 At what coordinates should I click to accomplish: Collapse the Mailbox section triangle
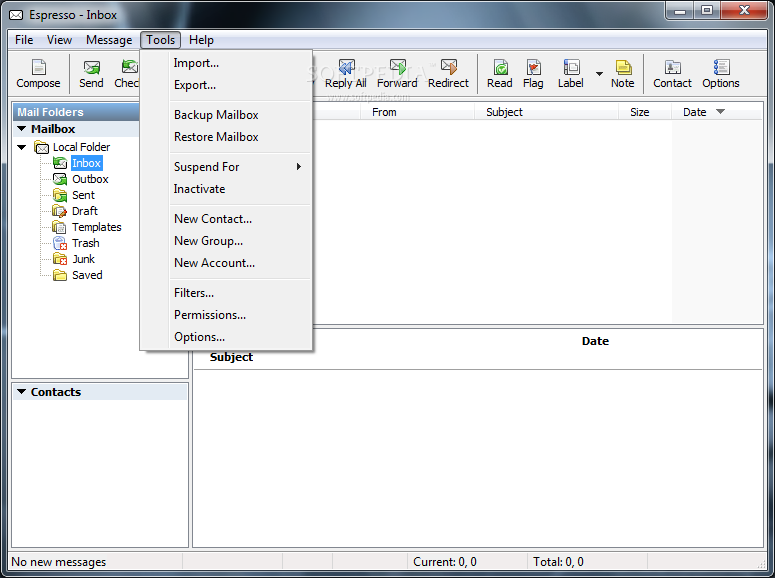click(x=21, y=129)
